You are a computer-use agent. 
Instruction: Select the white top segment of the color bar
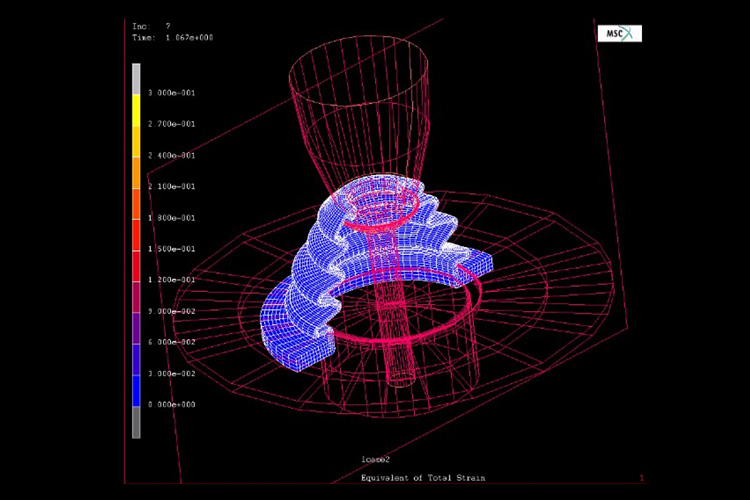point(137,78)
